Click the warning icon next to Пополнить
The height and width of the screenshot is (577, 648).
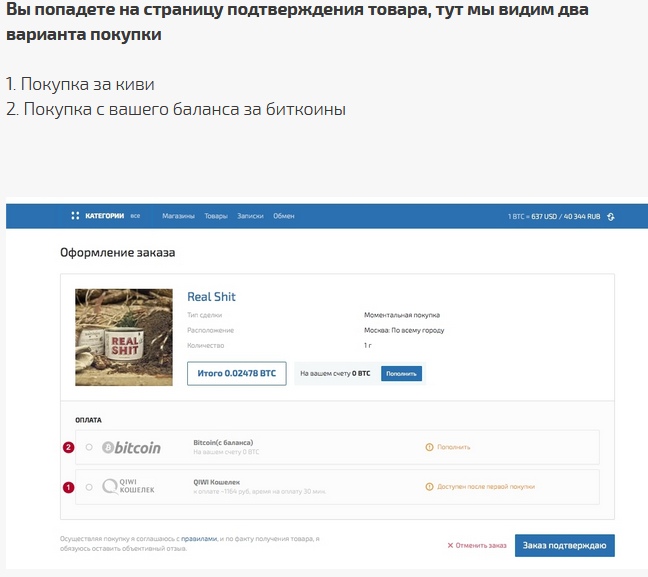pos(429,447)
